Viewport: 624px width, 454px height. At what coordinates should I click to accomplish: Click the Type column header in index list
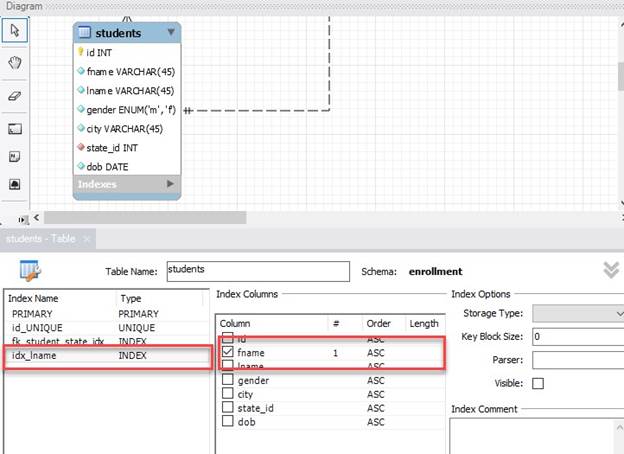coord(131,298)
